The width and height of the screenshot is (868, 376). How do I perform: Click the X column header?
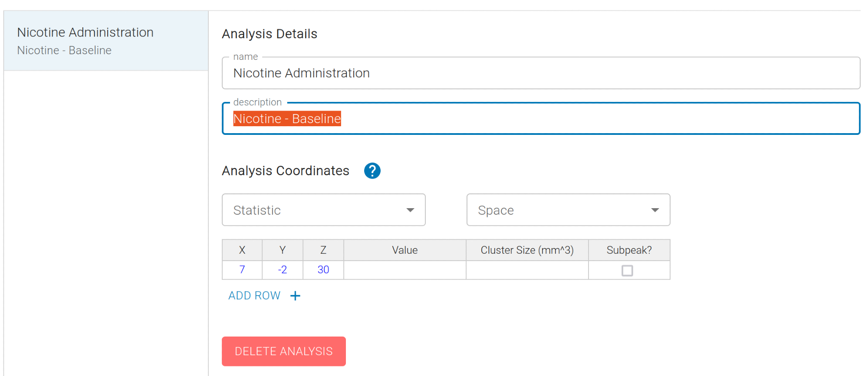click(242, 250)
